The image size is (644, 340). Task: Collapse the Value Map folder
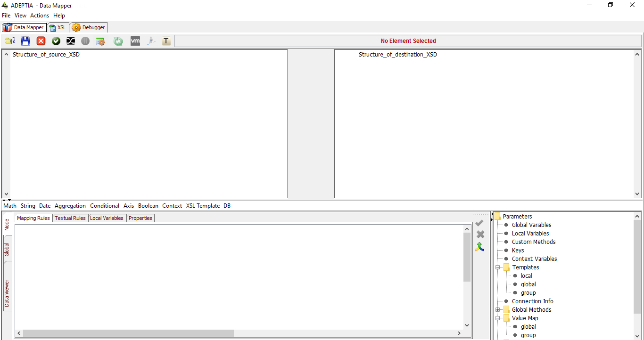point(498,318)
